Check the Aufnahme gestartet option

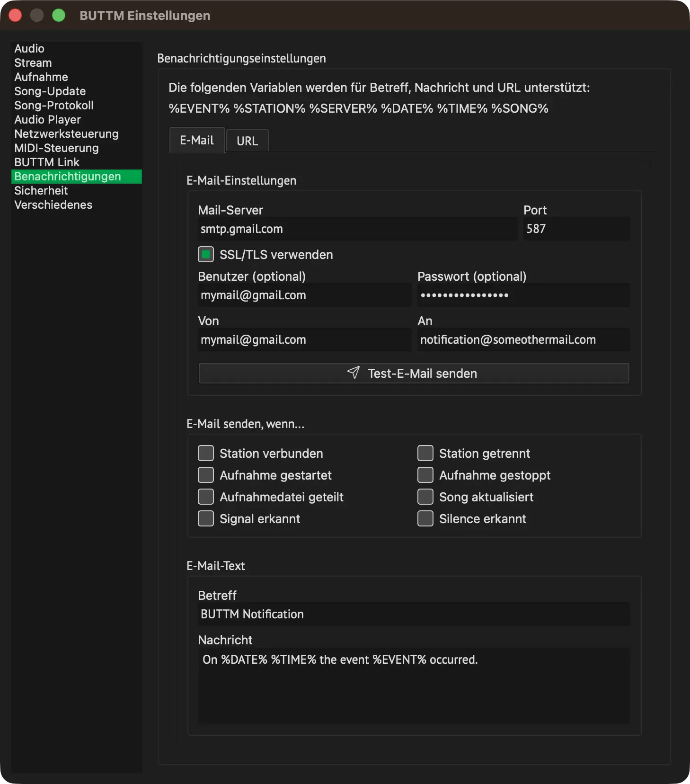click(206, 475)
